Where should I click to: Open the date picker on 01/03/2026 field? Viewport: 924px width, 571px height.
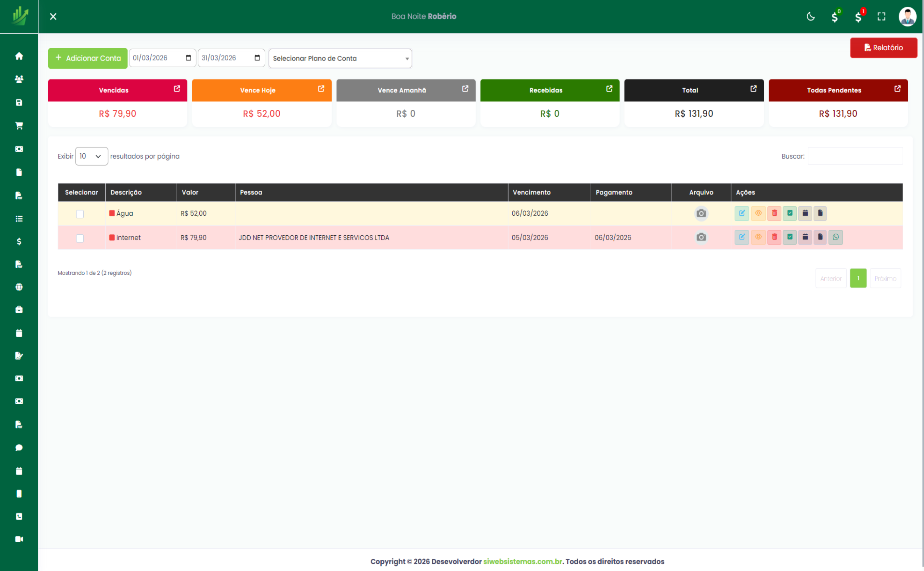[x=188, y=58]
